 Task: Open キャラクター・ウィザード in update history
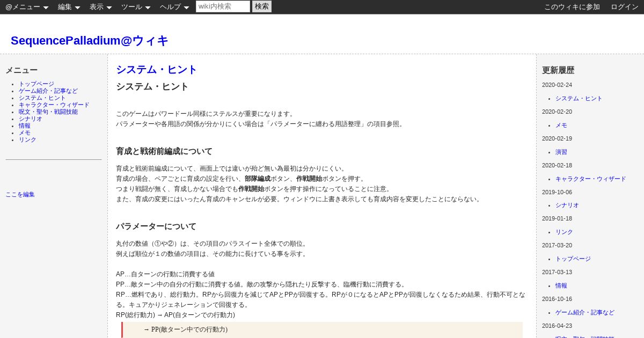pyautogui.click(x=591, y=179)
